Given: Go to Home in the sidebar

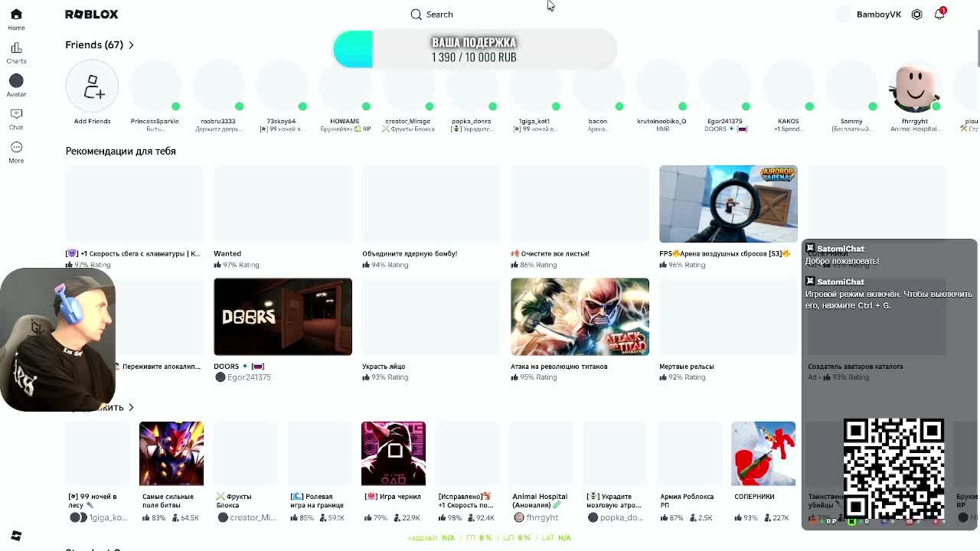Looking at the screenshot, I should click(x=16, y=19).
